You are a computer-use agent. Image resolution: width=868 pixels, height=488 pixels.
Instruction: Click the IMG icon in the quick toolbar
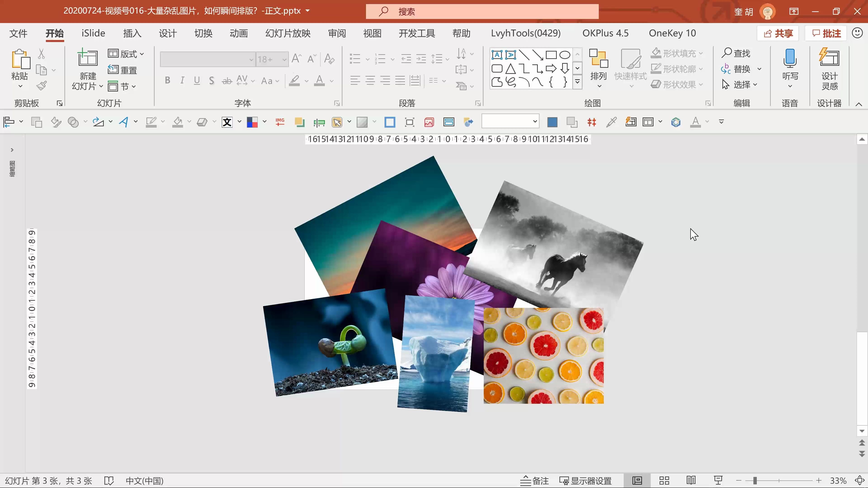click(280, 122)
